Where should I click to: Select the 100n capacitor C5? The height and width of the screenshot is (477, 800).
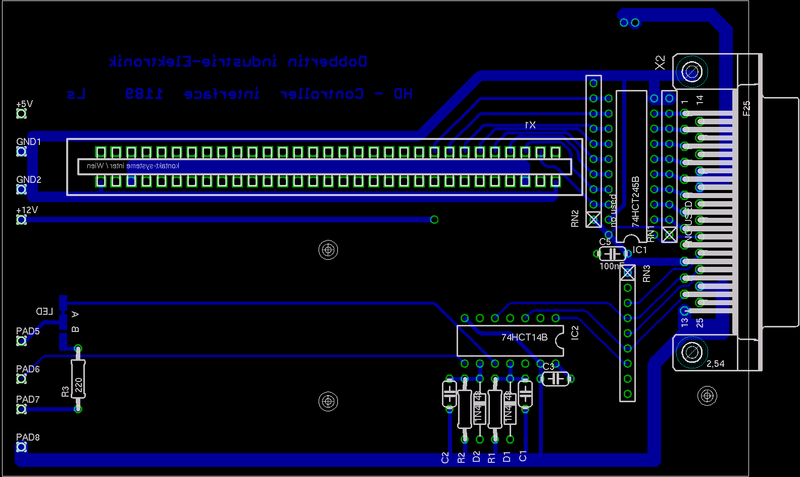(x=610, y=254)
